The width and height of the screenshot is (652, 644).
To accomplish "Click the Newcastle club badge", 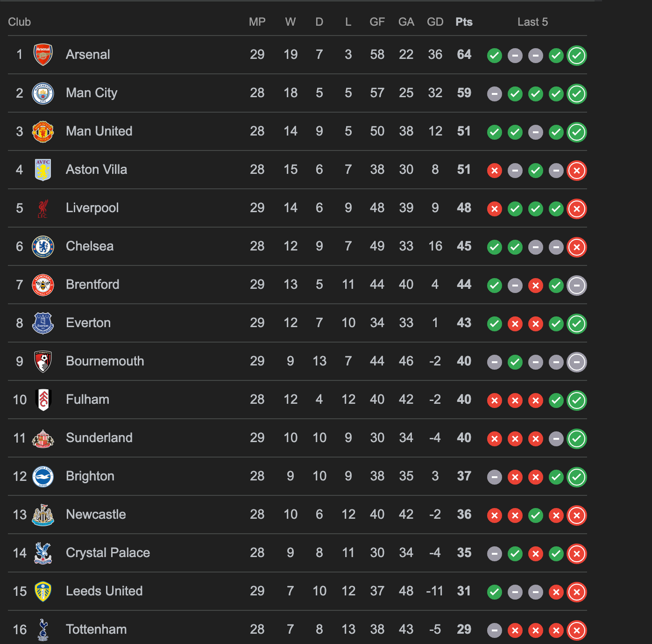I will tap(43, 515).
